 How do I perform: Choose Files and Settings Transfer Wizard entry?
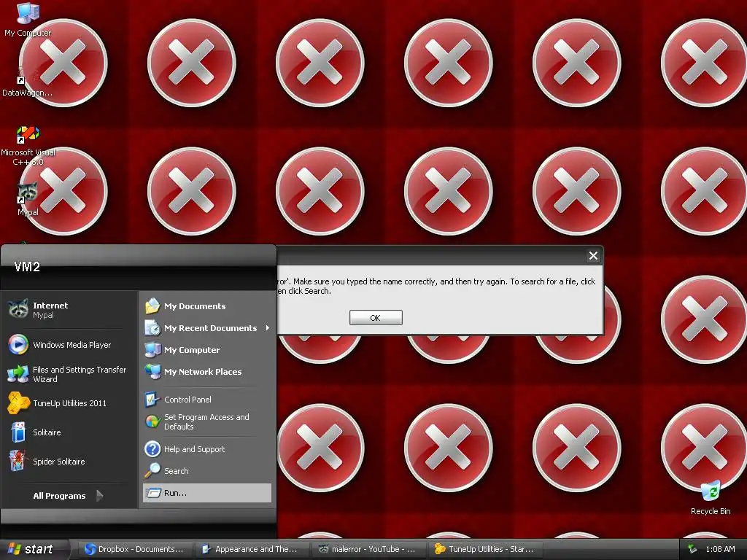(x=69, y=374)
